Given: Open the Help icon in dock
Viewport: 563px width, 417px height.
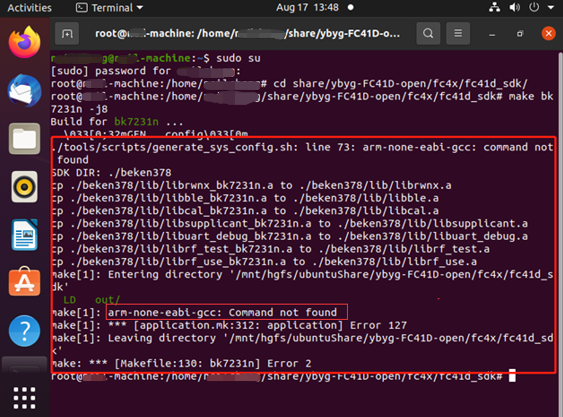Looking at the screenshot, I should click(x=24, y=330).
